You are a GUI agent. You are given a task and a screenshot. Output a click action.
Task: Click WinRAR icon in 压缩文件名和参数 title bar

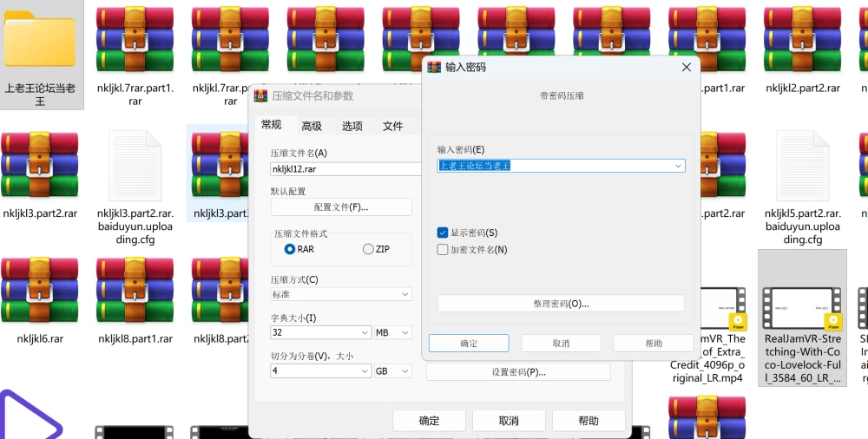(x=260, y=95)
